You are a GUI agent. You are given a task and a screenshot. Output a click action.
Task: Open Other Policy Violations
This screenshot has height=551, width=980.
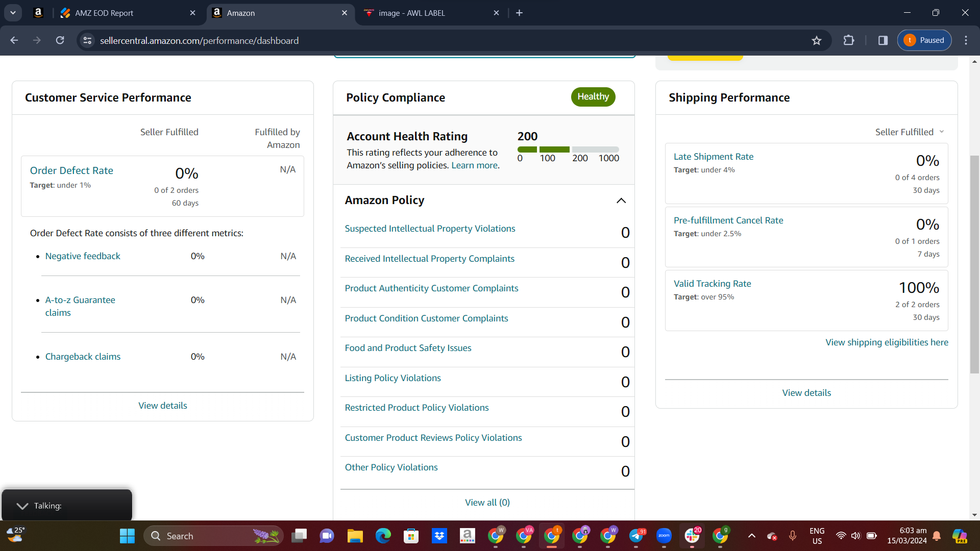pos(391,467)
